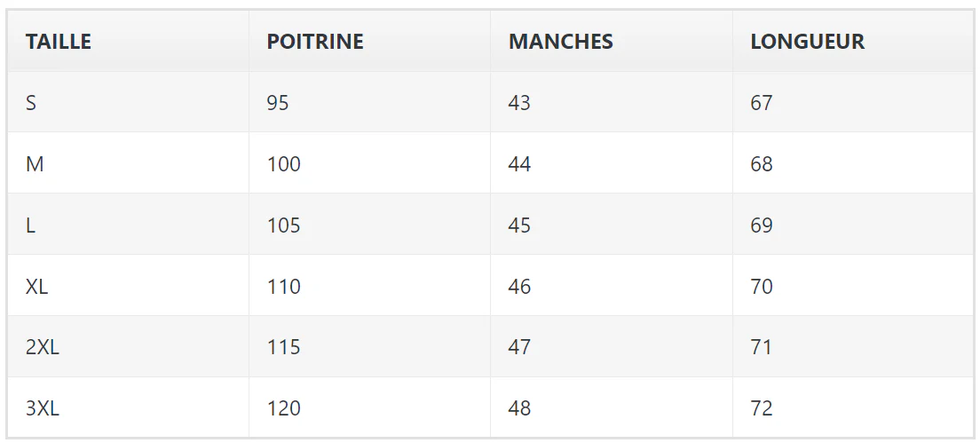Image resolution: width=980 pixels, height=443 pixels.
Task: Click the sleeve value 46
Action: (519, 286)
